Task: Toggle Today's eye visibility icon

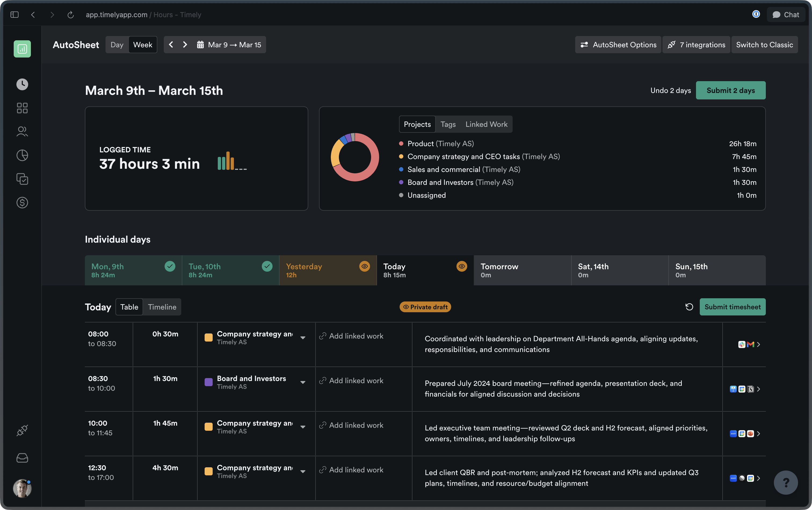Action: (461, 266)
